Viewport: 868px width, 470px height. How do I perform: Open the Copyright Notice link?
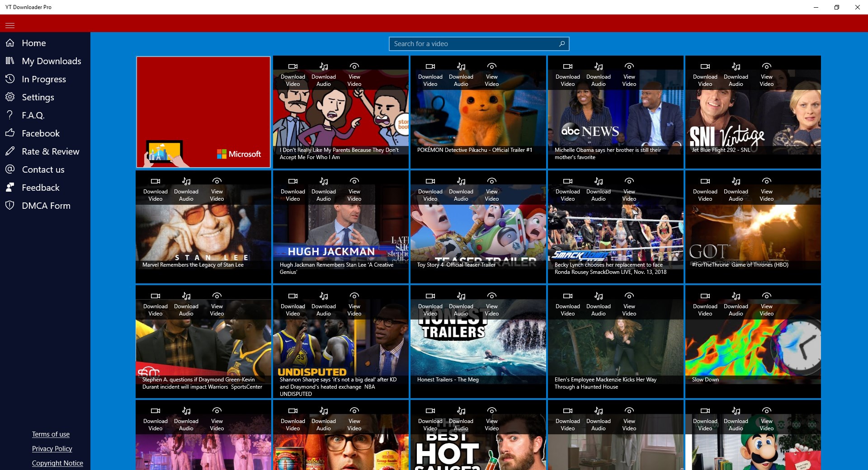click(57, 463)
